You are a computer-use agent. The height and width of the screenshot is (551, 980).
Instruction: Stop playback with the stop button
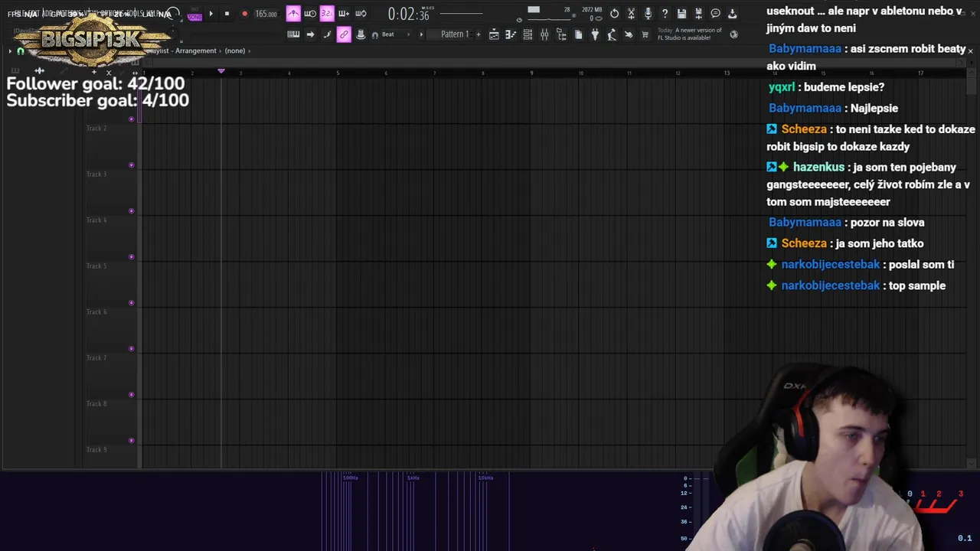(x=227, y=14)
